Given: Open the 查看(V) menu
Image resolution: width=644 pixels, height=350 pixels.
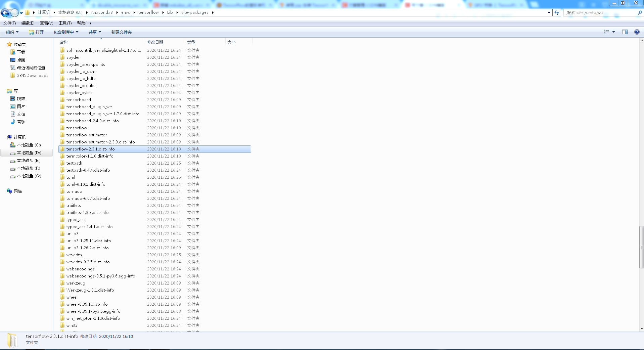Looking at the screenshot, I should pyautogui.click(x=46, y=23).
